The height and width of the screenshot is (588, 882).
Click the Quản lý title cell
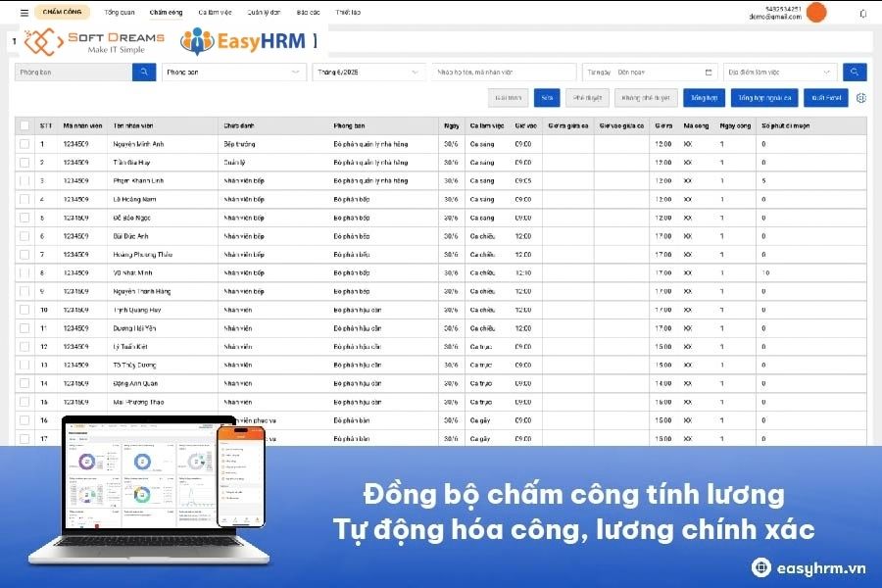coord(234,163)
